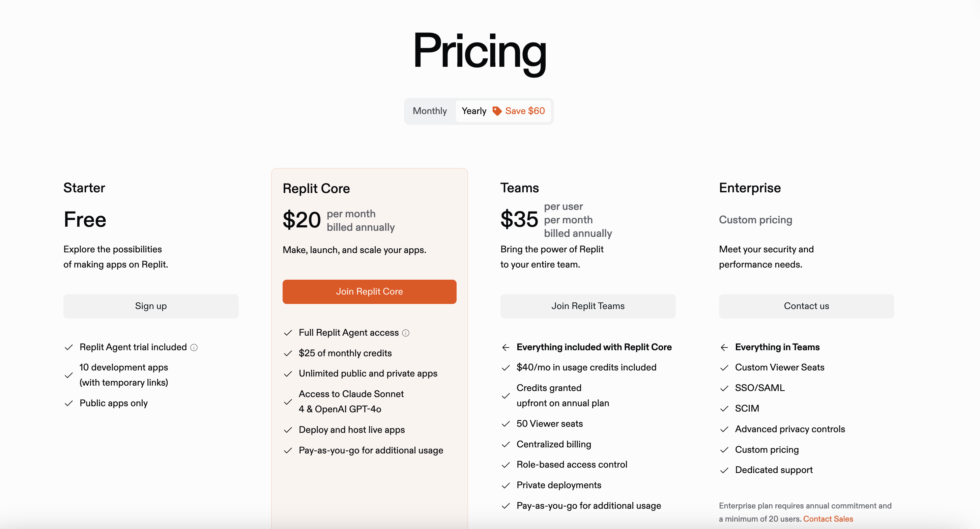The width and height of the screenshot is (980, 529).
Task: Click Join Replit Teams button
Action: point(588,306)
